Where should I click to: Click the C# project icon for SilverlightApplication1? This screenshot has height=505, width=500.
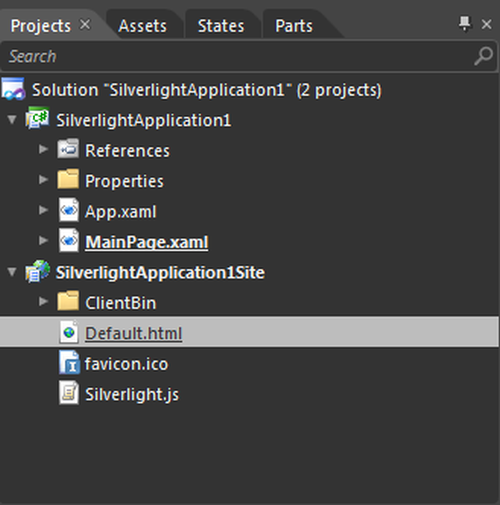37,118
